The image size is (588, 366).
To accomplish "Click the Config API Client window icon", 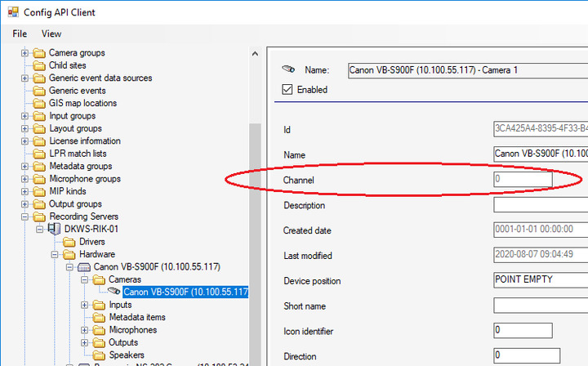I will (13, 12).
